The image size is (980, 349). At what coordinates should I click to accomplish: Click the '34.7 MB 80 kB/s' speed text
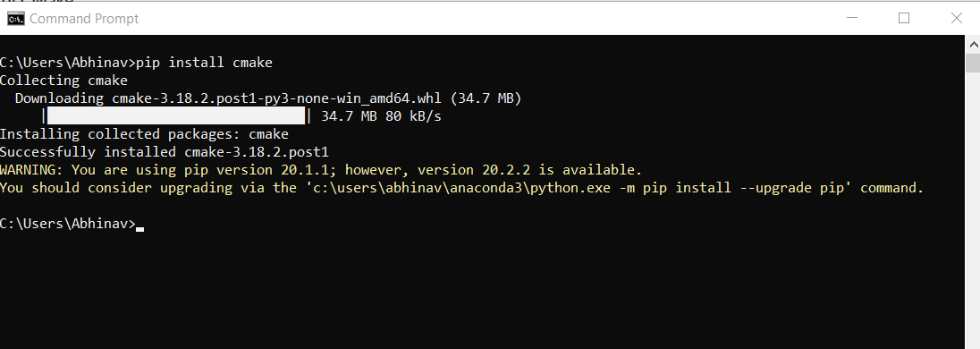point(381,116)
